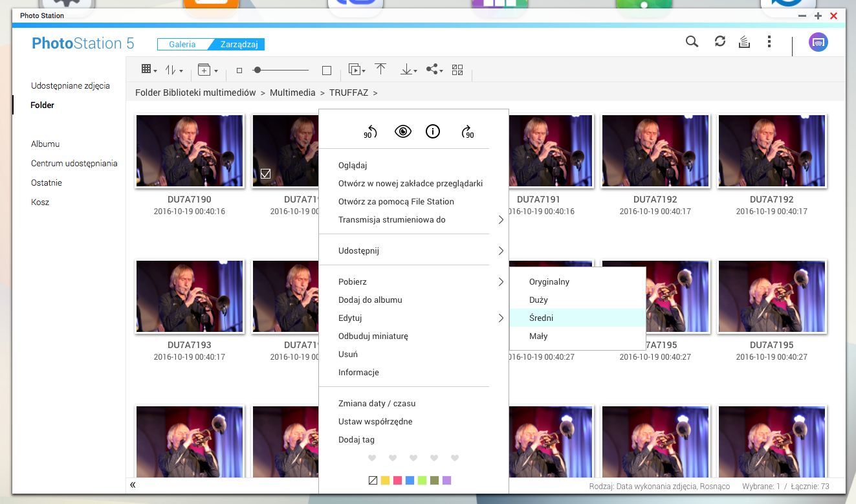
Task: Expand the Edytuj submenu
Action: [501, 318]
